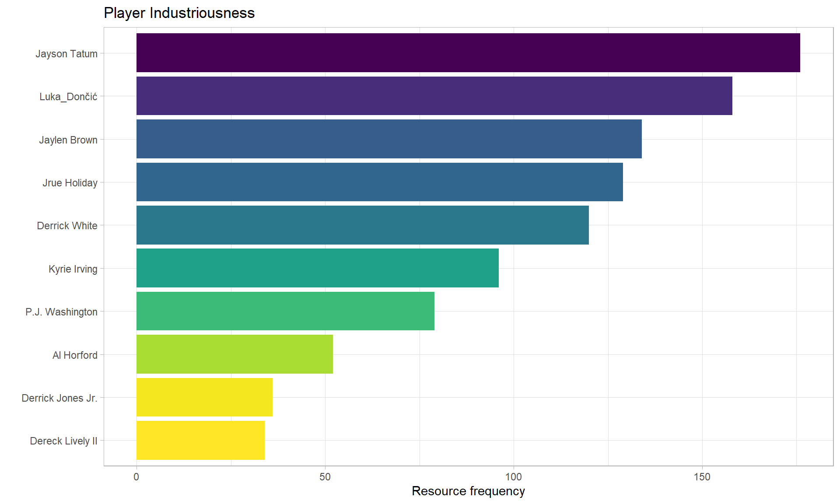
Task: Click the 100 tick label
Action: (x=514, y=477)
